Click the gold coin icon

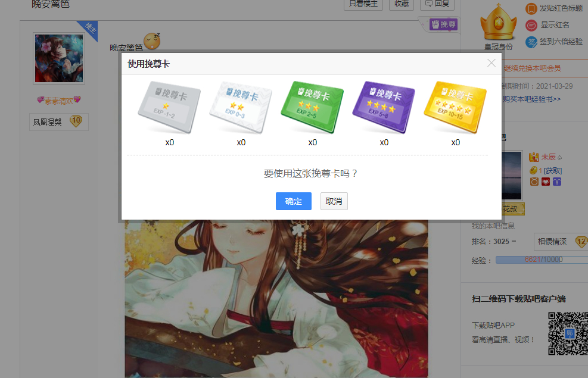click(x=533, y=170)
